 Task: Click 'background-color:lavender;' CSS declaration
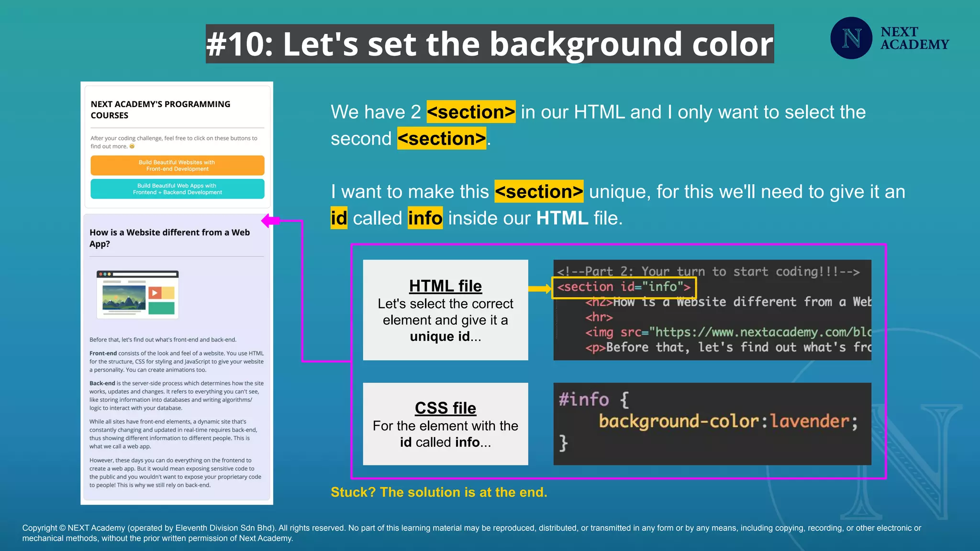coord(728,421)
